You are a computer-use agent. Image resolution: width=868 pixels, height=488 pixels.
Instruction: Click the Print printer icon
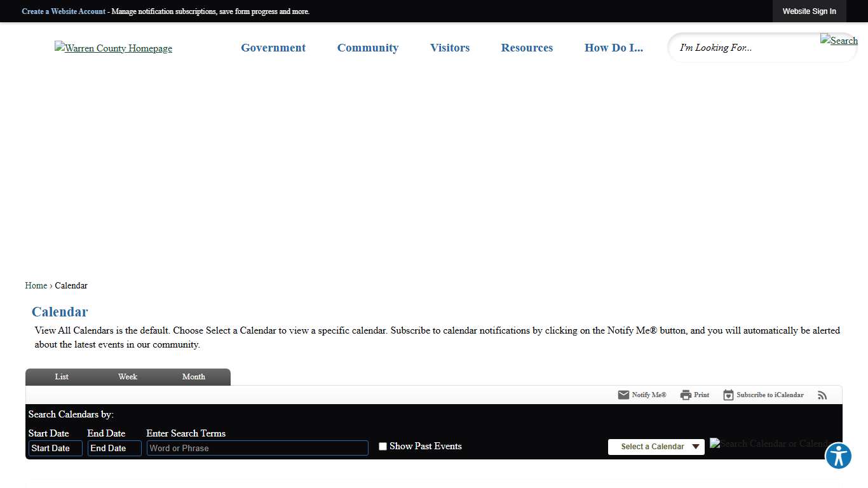(x=686, y=395)
